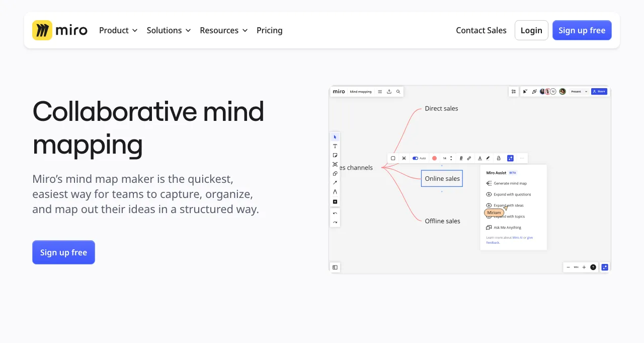Open the Pricing page from the navigation
This screenshot has width=644, height=343.
(270, 30)
